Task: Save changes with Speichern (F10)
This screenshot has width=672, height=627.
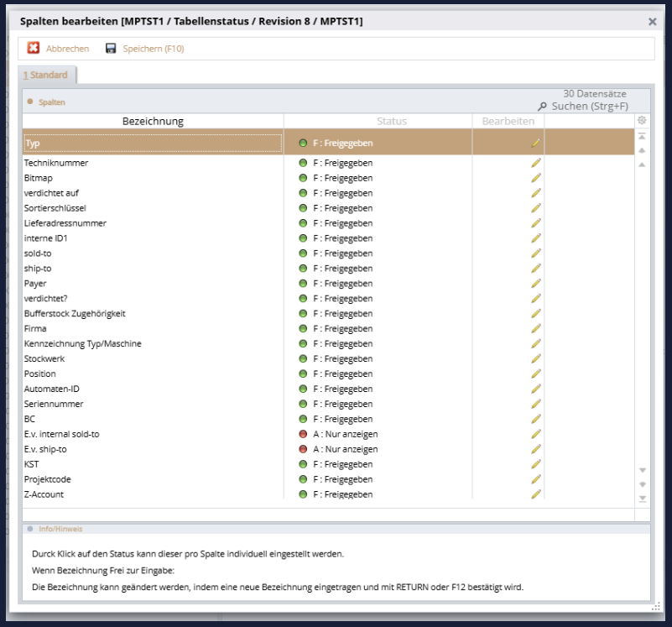Action: (144, 49)
